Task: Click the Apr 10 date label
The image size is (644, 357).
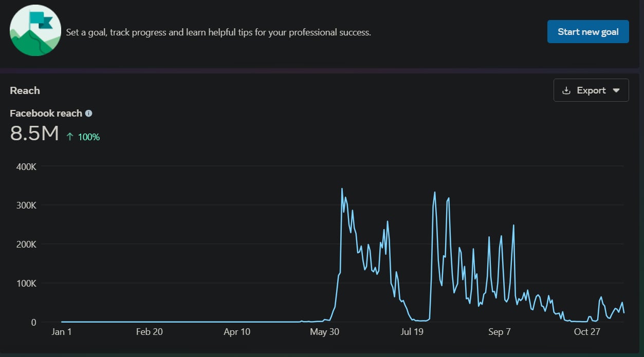Action: click(x=237, y=332)
